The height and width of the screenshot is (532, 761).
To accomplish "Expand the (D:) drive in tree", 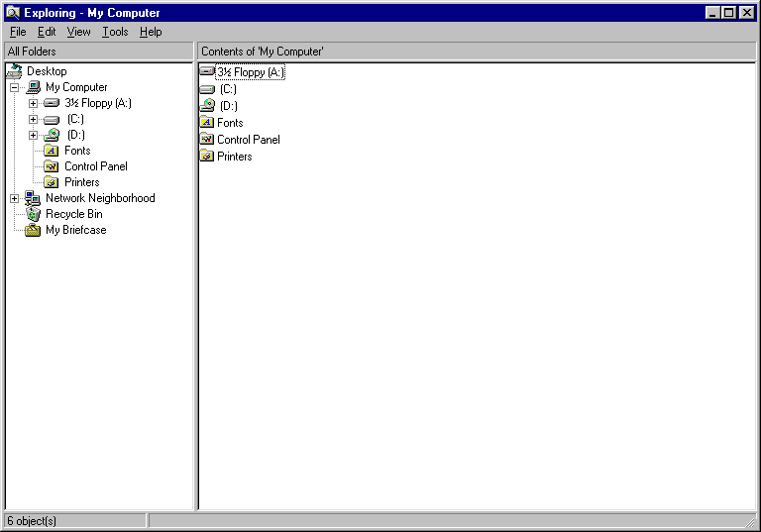I will click(x=33, y=135).
